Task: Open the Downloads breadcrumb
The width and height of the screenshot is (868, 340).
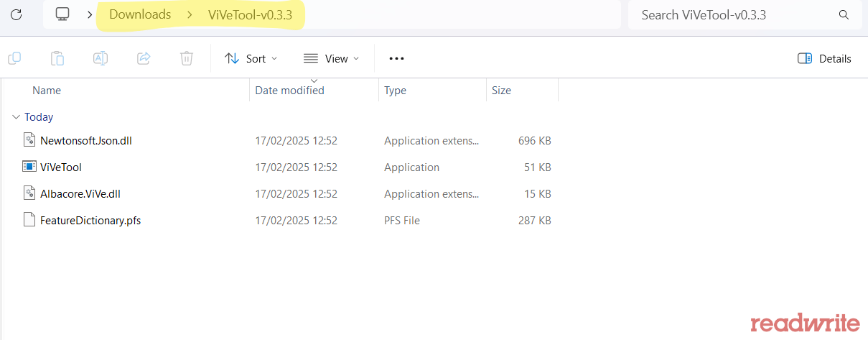Action: (140, 14)
